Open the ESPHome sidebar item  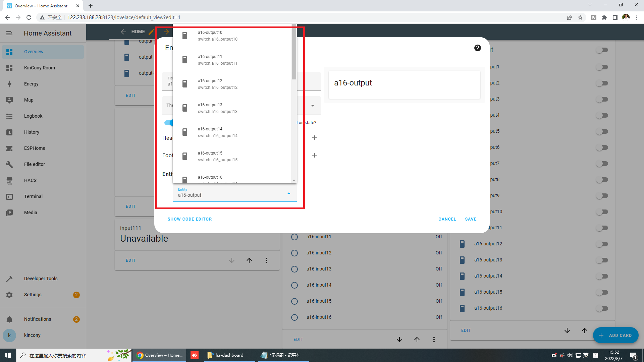(35, 148)
